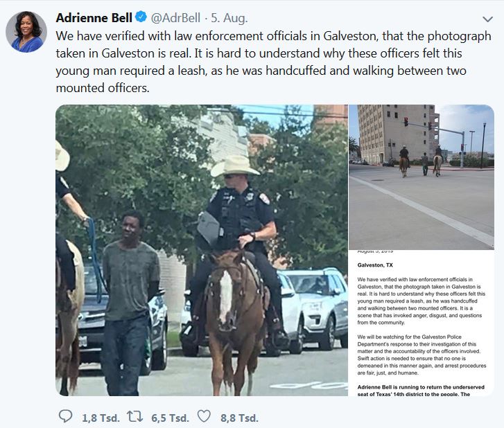Open the tweet options chevron menu
Screen dimensions: 504x428
[x=487, y=19]
